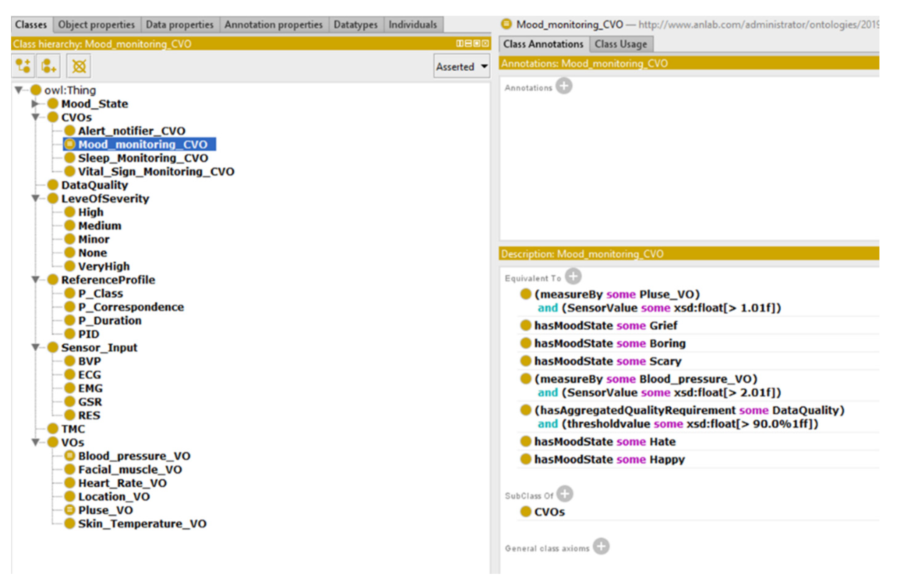The image size is (897, 588).
Task: Select Pluse_VO in the class tree
Action: 105,510
